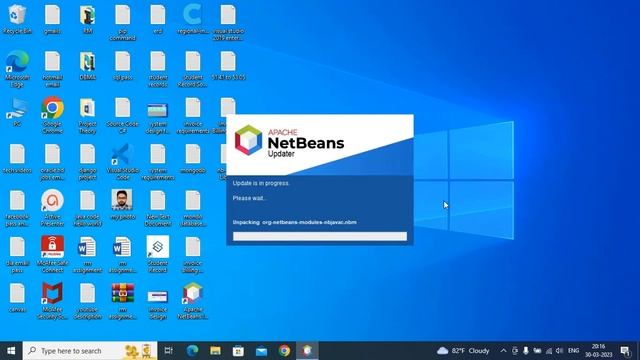Show hidden system tray icons

point(503,351)
